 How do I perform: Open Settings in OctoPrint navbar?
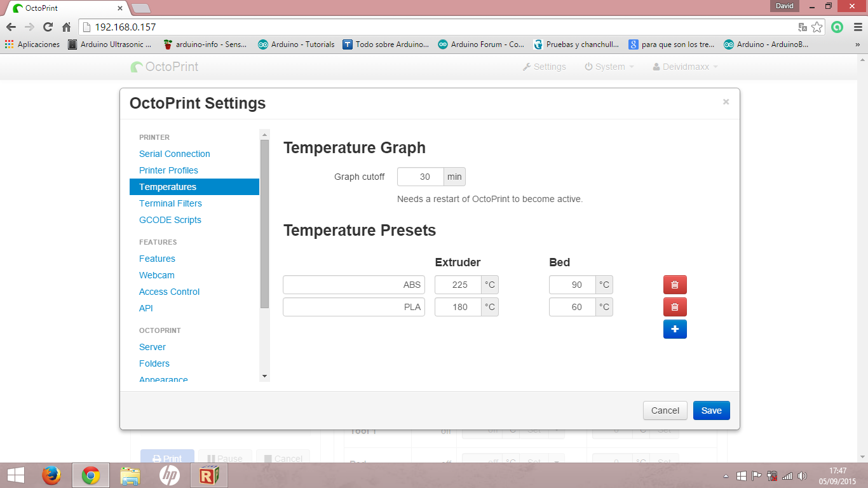(545, 67)
